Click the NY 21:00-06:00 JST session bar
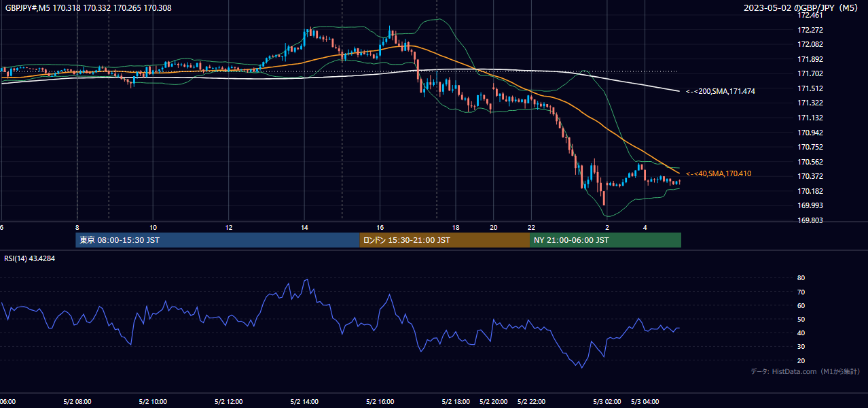Screen dimensions: 868x408 tap(605, 240)
